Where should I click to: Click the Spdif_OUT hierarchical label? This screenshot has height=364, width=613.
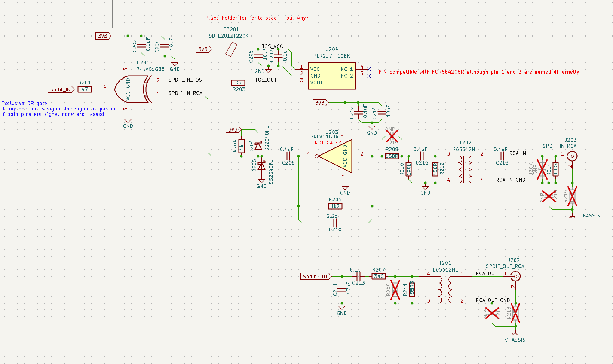[x=316, y=276]
